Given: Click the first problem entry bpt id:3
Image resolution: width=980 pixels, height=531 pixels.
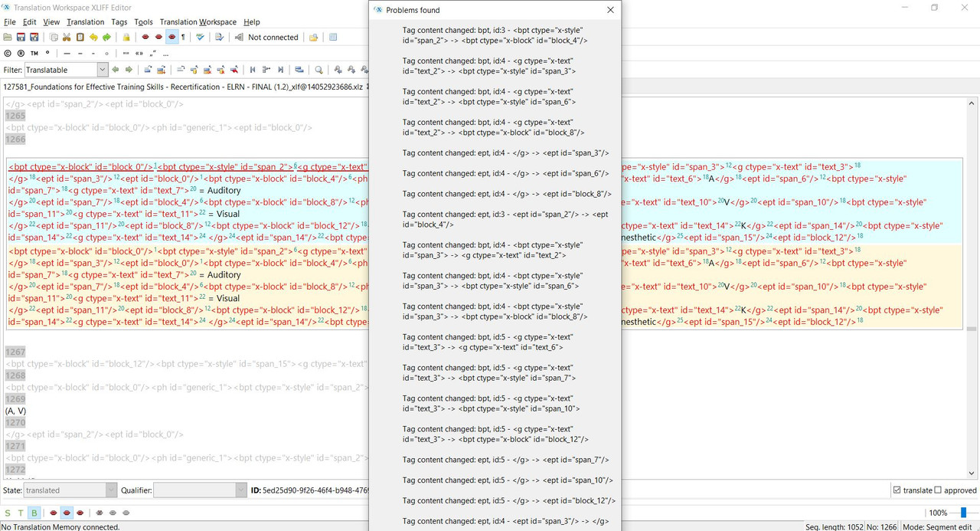Looking at the screenshot, I should (495, 35).
